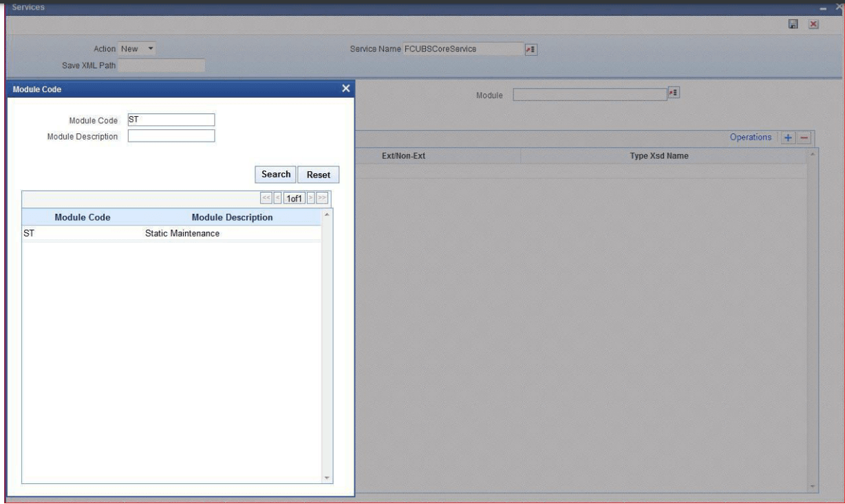Click results list scrollbar up arrow
The image size is (845, 504).
coord(327,215)
